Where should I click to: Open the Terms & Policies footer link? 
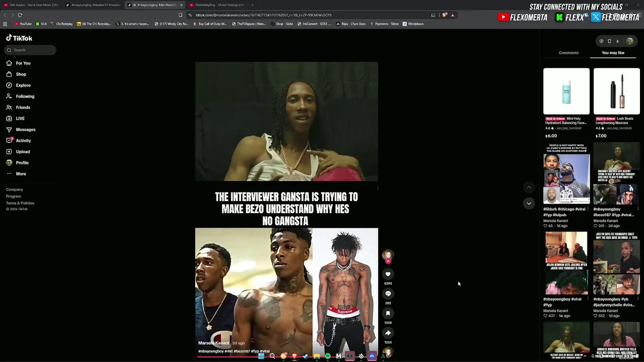pyautogui.click(x=20, y=203)
